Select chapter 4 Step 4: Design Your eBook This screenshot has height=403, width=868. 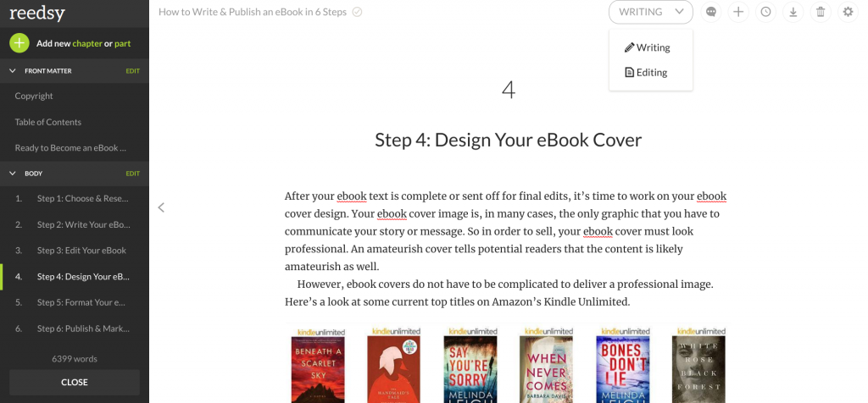(x=75, y=276)
